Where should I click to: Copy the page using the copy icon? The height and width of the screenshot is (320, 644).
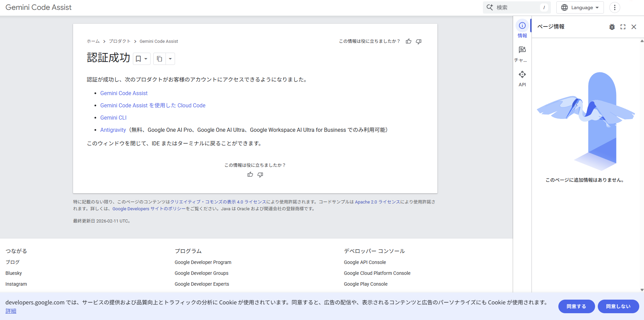(159, 59)
